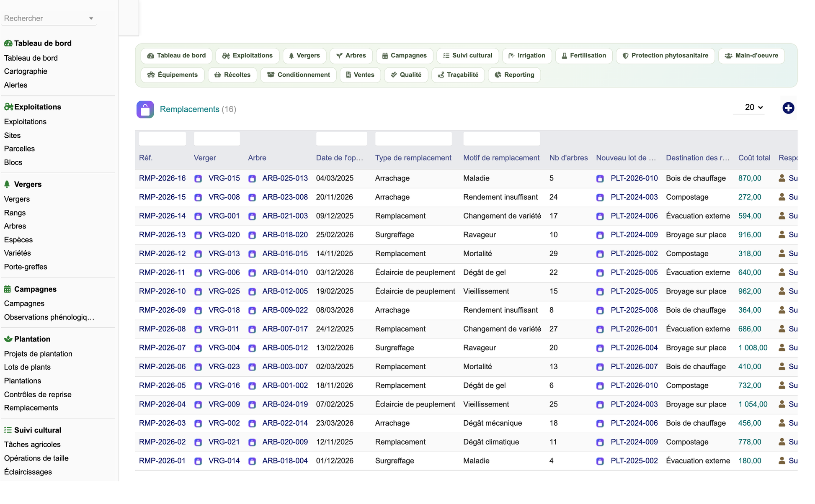This screenshot has height=504, width=815.
Task: Open the Traçabilité tab
Action: coord(458,75)
